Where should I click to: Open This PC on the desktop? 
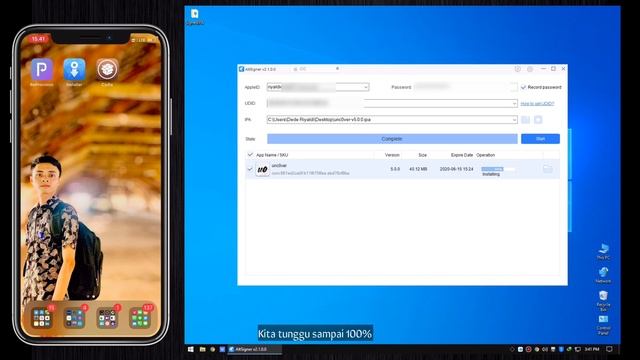(603, 251)
